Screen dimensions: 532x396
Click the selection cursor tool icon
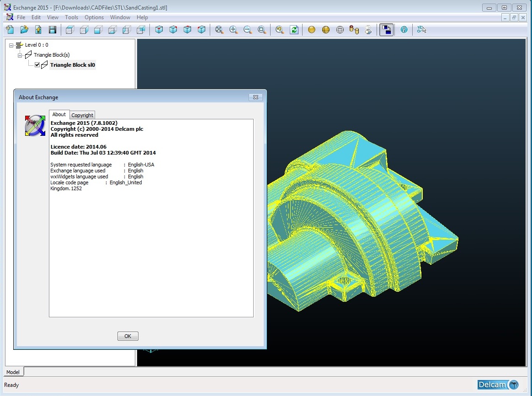coord(421,30)
